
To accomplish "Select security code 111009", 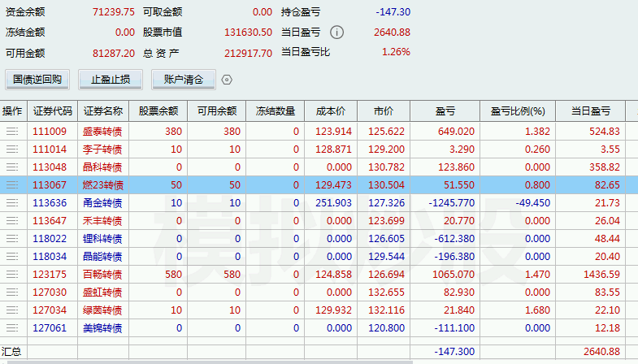I will [x=50, y=132].
